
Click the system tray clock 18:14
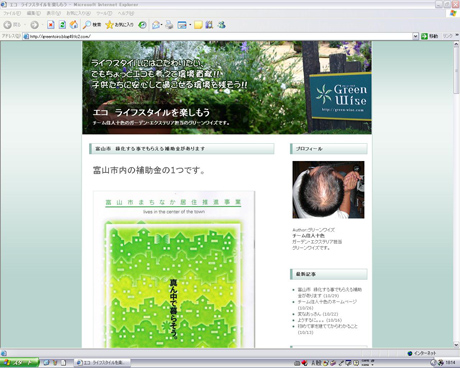coord(450,363)
